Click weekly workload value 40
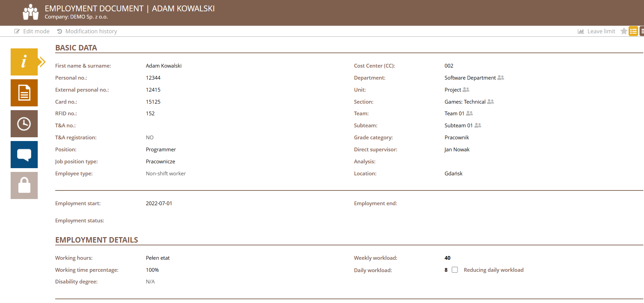This screenshot has height=303, width=644. click(x=448, y=258)
